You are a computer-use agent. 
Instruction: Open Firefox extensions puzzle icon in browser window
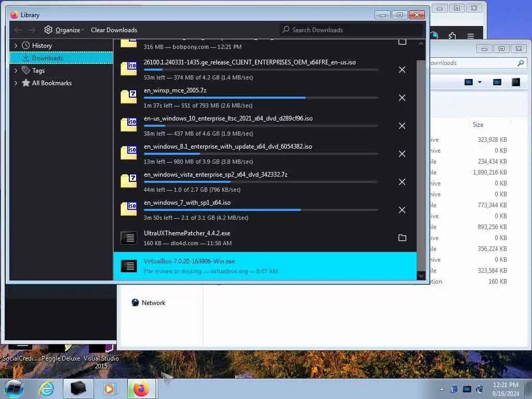[453, 36]
